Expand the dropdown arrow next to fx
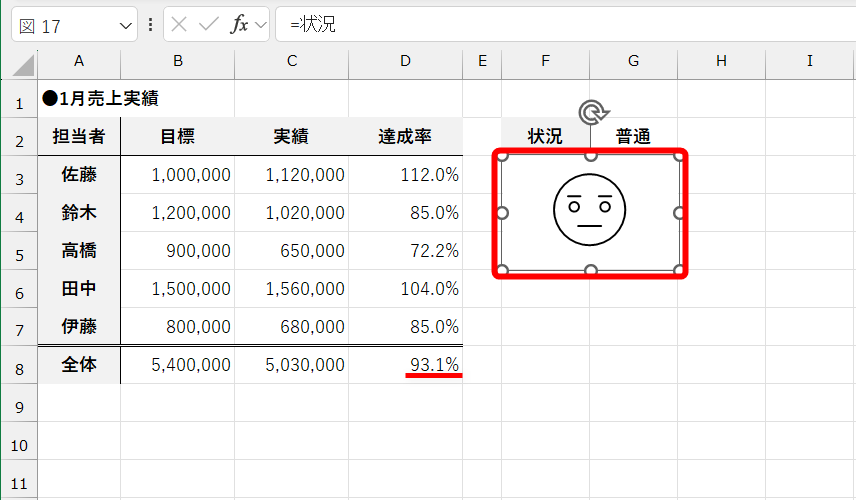Screen dimensions: 856x500 point(261,25)
